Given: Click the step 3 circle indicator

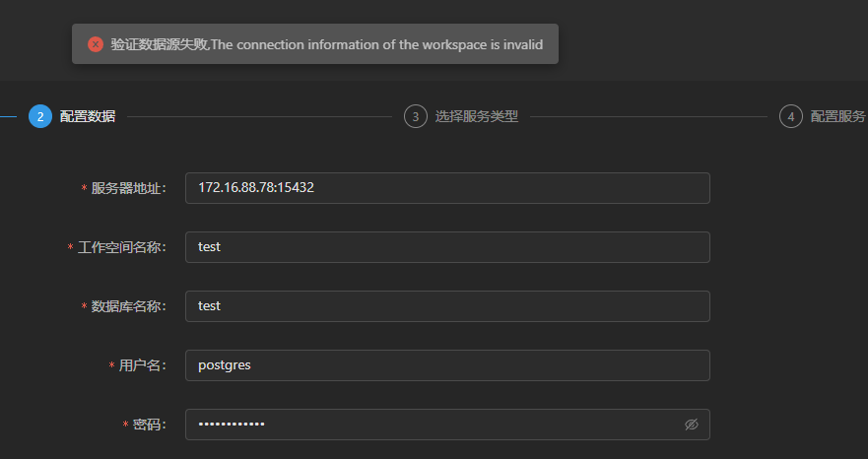Looking at the screenshot, I should pyautogui.click(x=416, y=116).
